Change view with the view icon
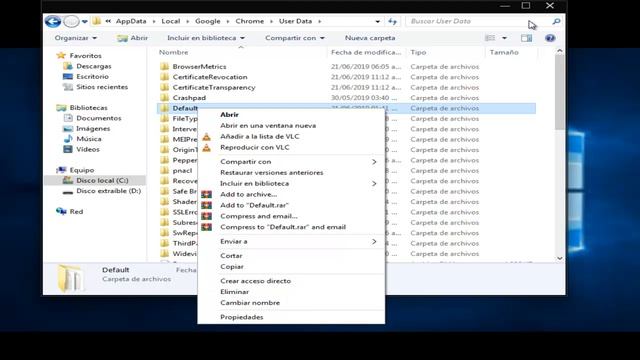Viewport: 640px width, 360px height. click(x=490, y=38)
